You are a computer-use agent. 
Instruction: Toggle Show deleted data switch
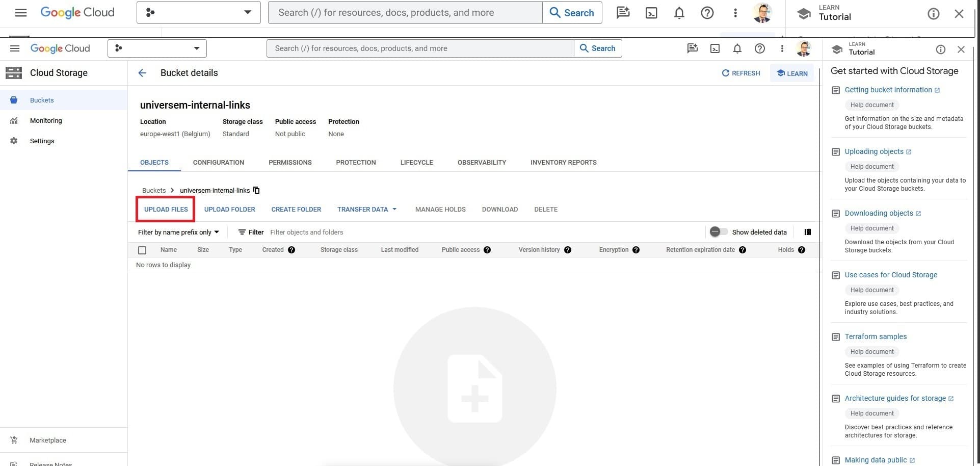[x=719, y=232]
